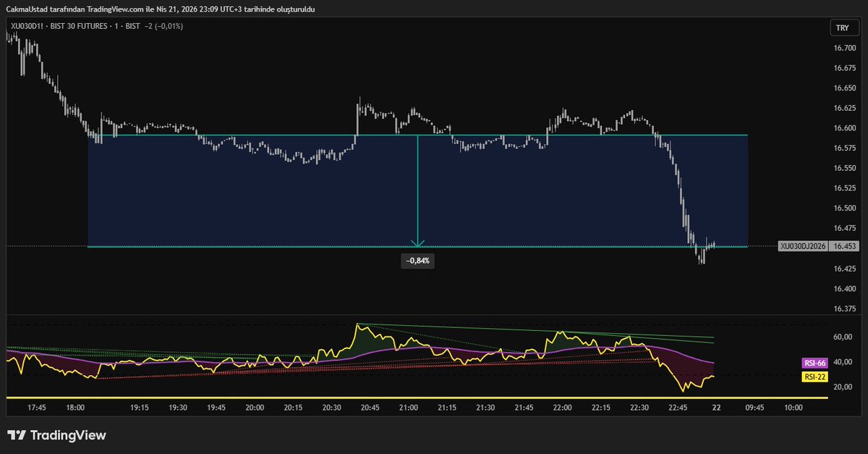Click the 21:30 time axis label
Image resolution: width=868 pixels, height=454 pixels.
point(485,408)
